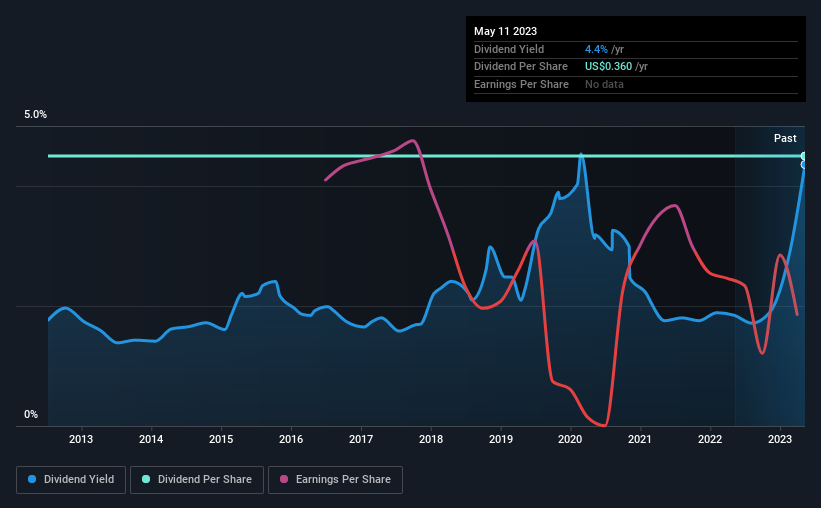Click the 2023 x-axis year label
The image size is (821, 508).
click(x=780, y=439)
